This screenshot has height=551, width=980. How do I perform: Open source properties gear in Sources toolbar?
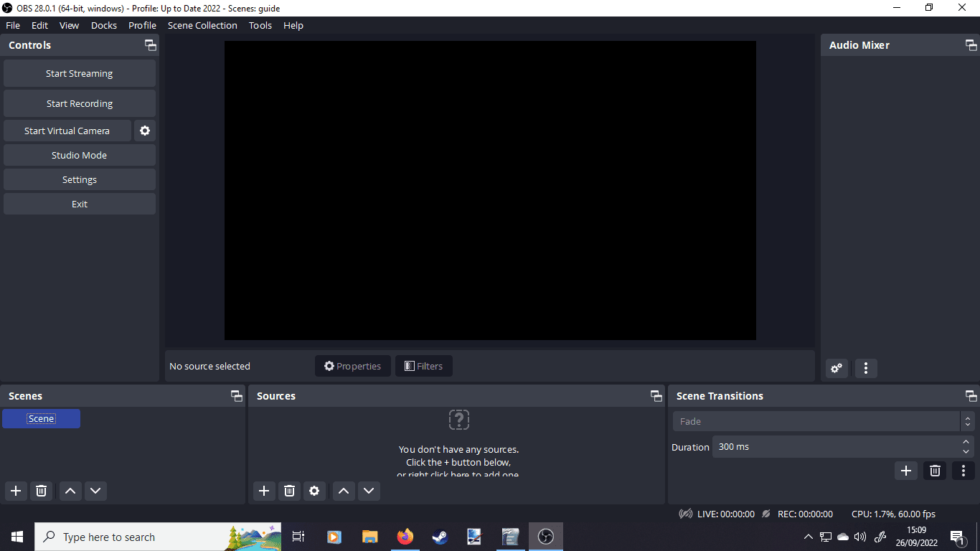[314, 491]
